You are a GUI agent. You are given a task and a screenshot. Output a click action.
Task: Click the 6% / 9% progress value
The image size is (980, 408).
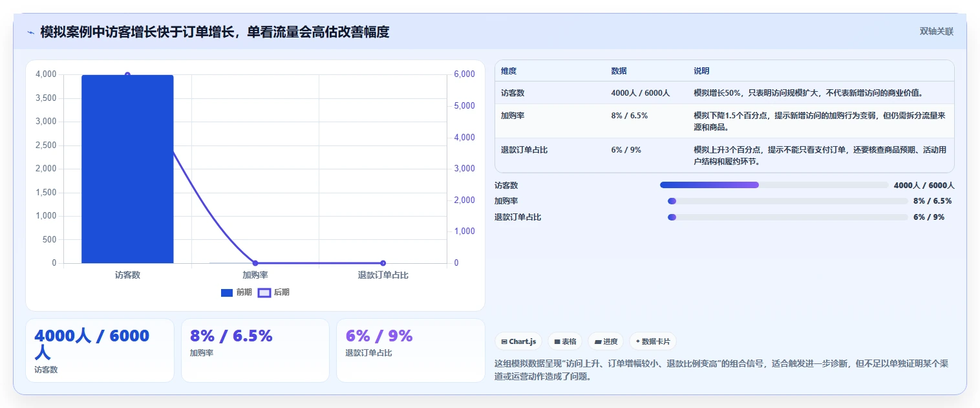[x=929, y=217]
